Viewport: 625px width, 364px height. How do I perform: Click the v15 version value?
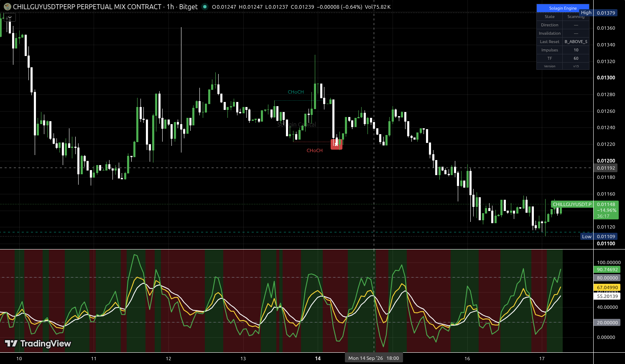point(576,66)
